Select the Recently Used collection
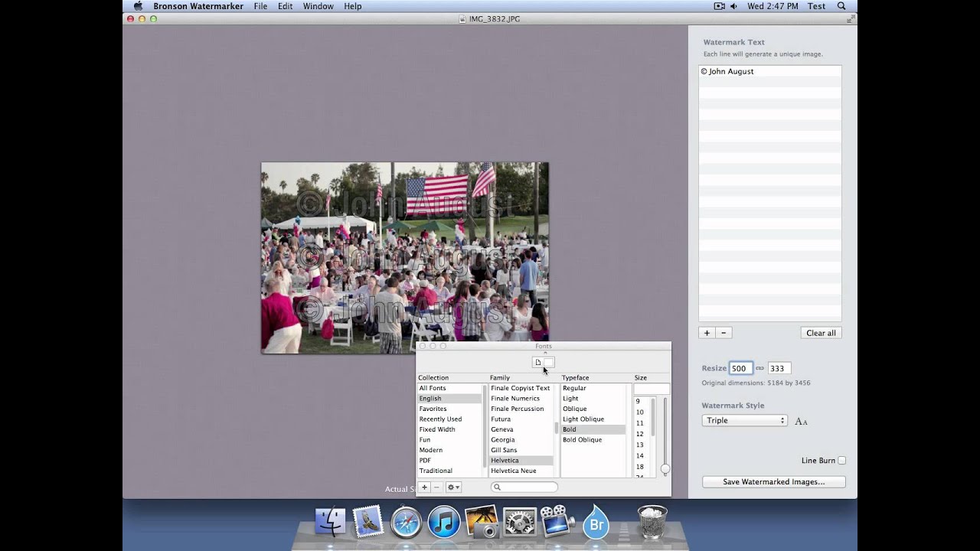Viewport: 980px width, 551px height. 450,419
